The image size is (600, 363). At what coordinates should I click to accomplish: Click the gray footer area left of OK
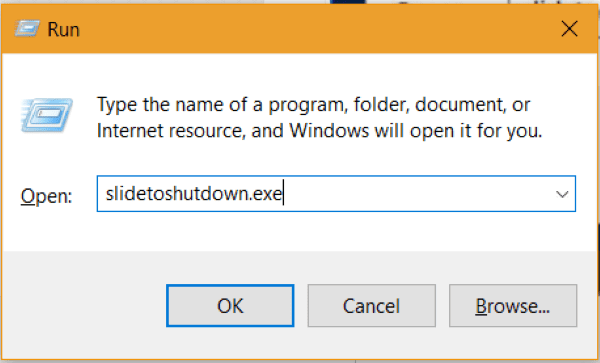(84, 306)
